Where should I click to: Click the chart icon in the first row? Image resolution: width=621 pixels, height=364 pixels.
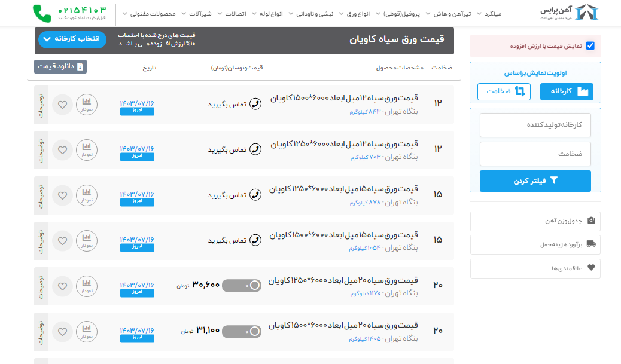point(87,104)
